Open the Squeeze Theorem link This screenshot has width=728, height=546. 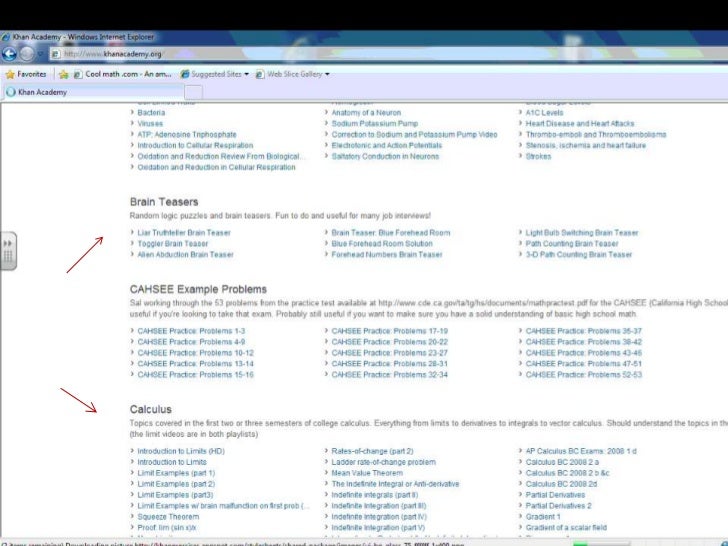tap(168, 517)
